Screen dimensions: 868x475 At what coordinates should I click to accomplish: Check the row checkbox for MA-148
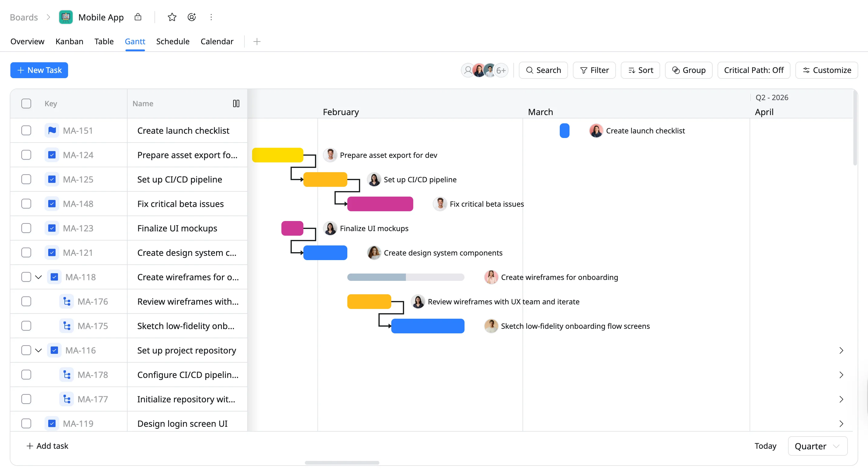point(26,204)
